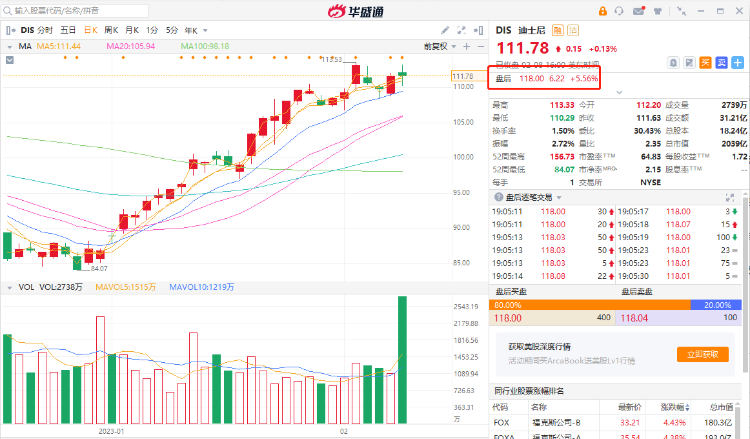Click the MA100:98.18 indicator label
This screenshot has height=439, width=750.
pyautogui.click(x=205, y=46)
